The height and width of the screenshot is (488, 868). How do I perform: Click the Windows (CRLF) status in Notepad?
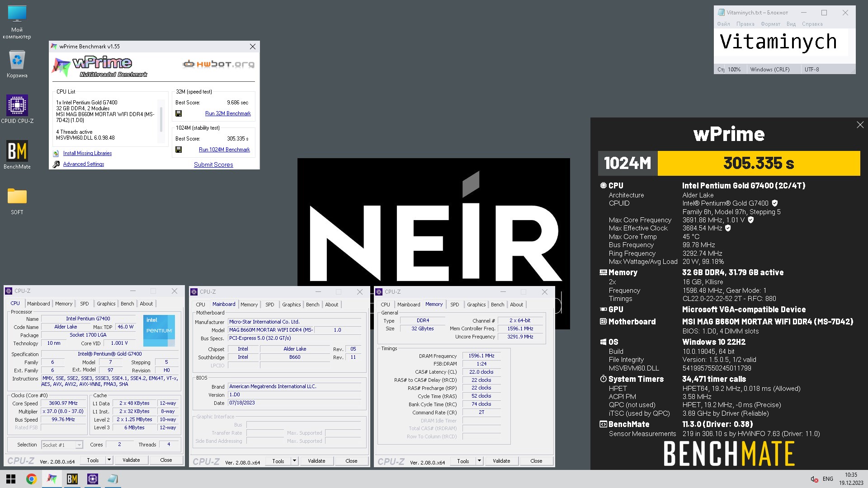[770, 70]
